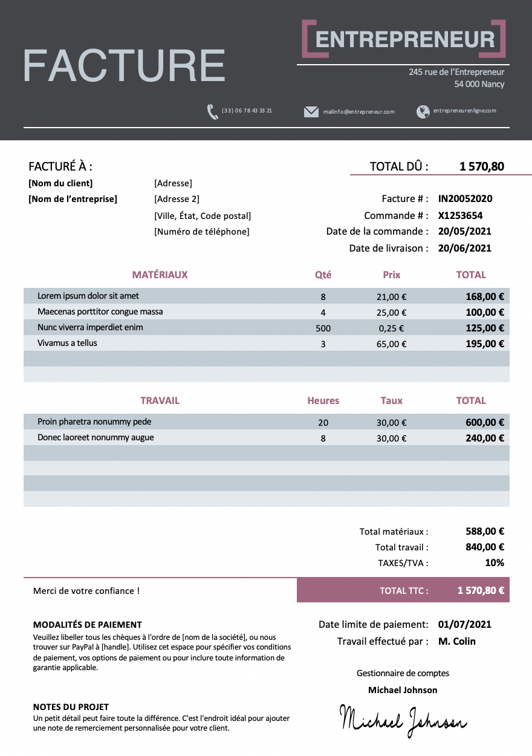This screenshot has height=756, width=532.
Task: Click the [Adresse 2] placeholder field
Action: tap(177, 199)
